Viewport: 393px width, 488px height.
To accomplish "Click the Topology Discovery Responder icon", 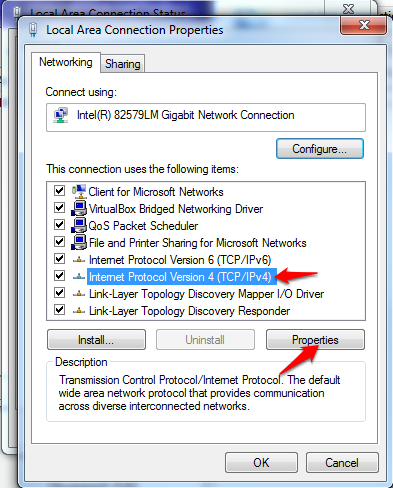I will pos(79,311).
